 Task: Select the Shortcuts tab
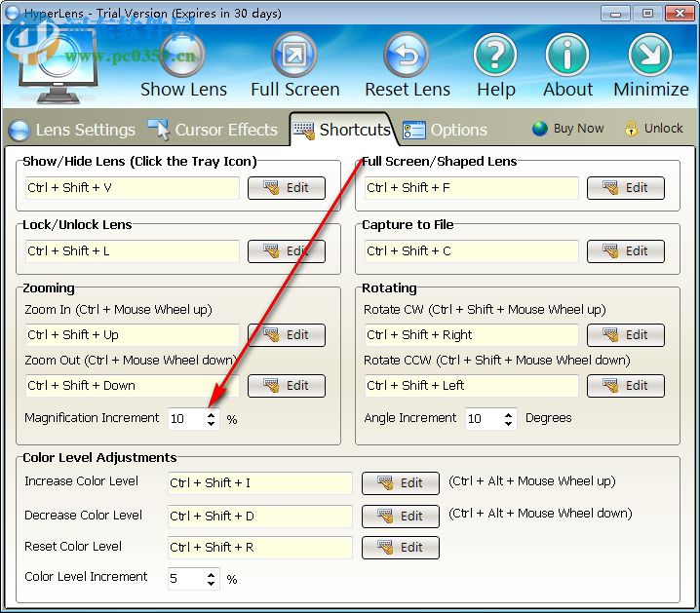pyautogui.click(x=342, y=130)
